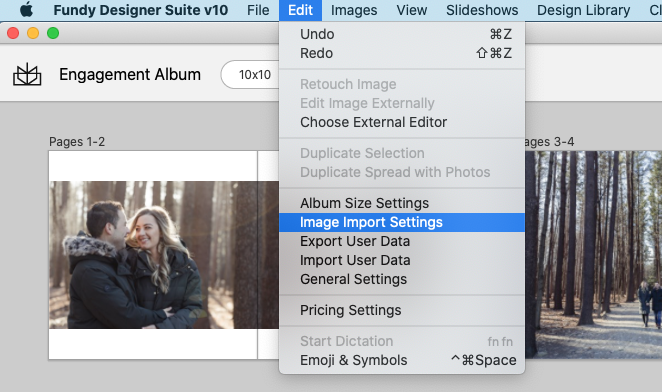The height and width of the screenshot is (392, 662).
Task: Open Album Size Settings
Action: [402, 203]
